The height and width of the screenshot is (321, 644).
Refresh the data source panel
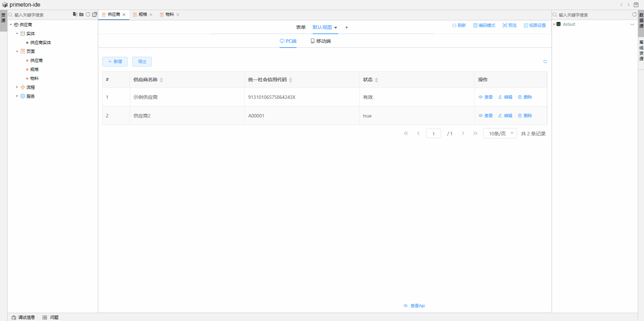click(634, 14)
